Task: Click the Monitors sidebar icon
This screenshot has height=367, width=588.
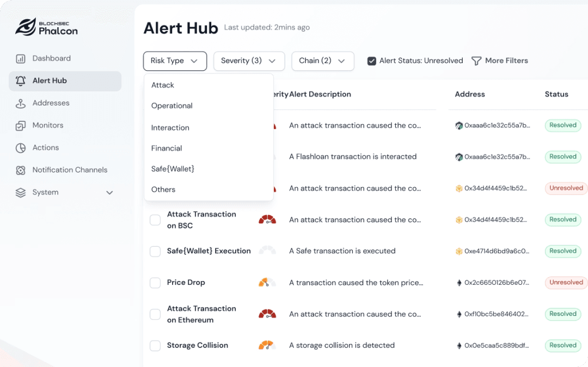Action: click(x=21, y=126)
